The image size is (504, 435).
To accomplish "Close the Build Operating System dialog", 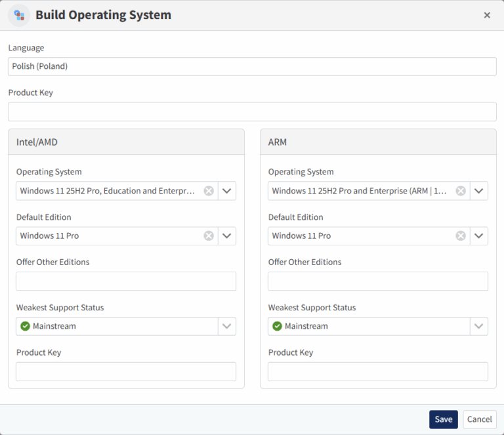I will (487, 15).
